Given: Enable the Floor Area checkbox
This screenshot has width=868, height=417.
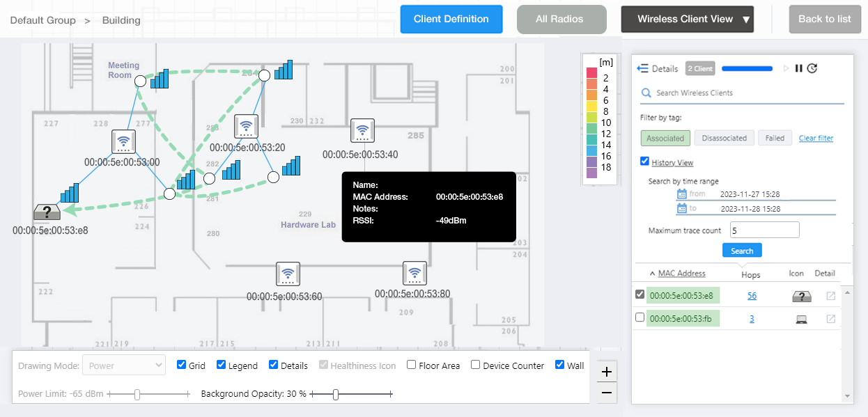Looking at the screenshot, I should coord(412,365).
